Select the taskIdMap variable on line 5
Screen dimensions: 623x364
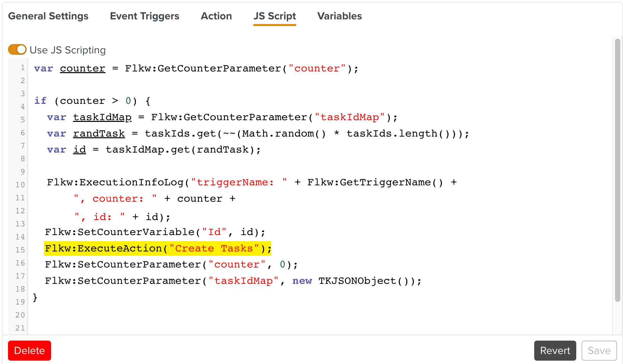tap(102, 117)
